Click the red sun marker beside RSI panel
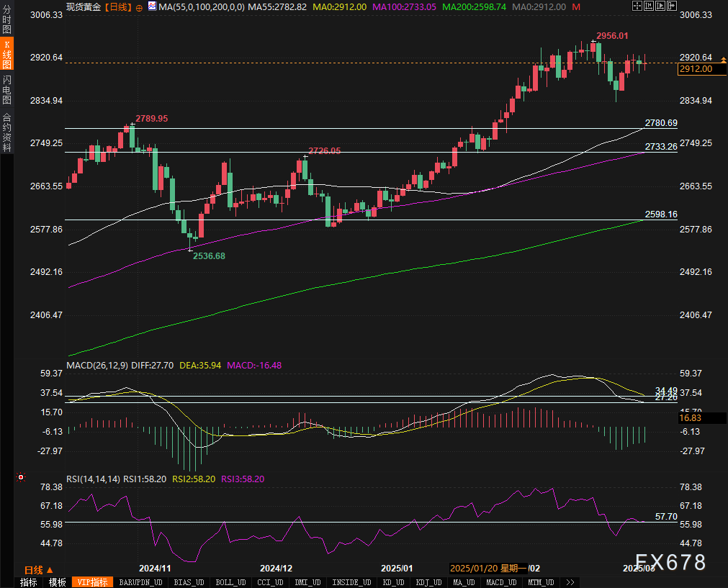The image size is (728, 588). [x=21, y=477]
